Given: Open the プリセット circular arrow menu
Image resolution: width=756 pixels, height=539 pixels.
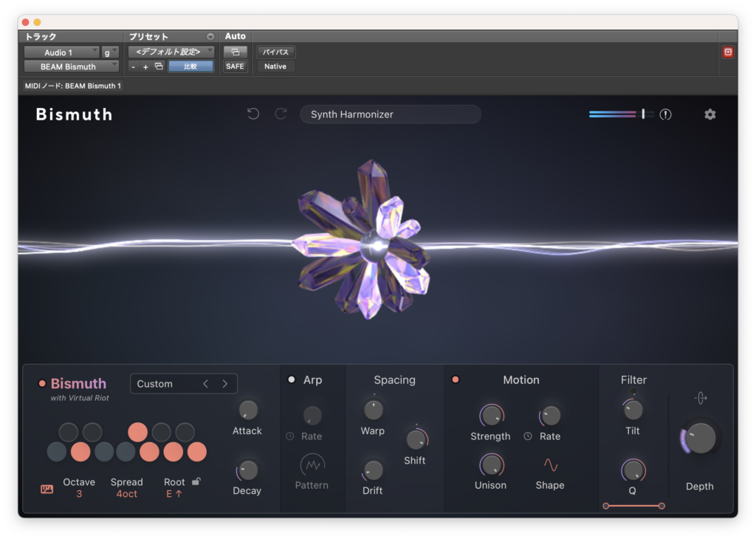Looking at the screenshot, I should tap(210, 37).
